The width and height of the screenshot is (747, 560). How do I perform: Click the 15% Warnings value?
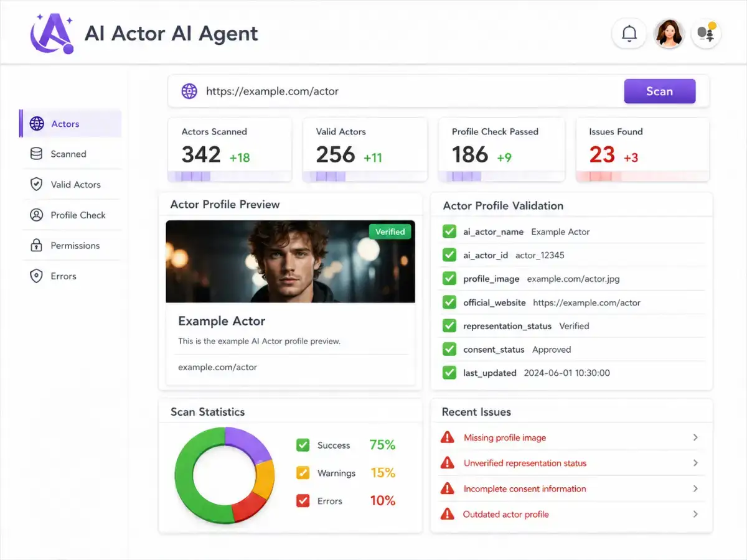(383, 473)
